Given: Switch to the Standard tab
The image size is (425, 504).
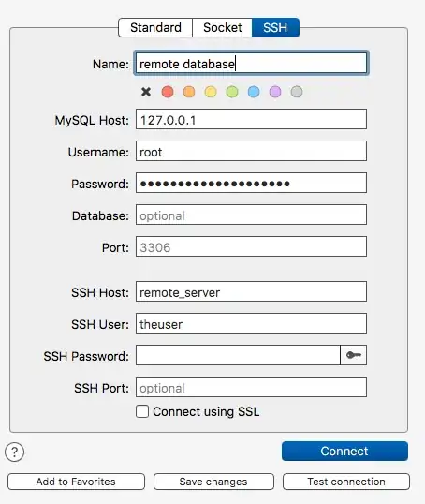Looking at the screenshot, I should coord(155,28).
